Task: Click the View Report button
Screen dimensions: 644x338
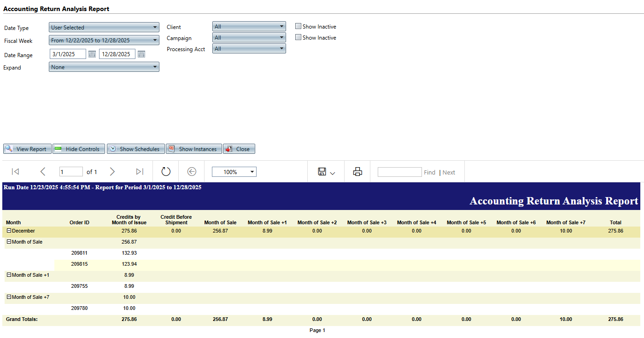Action: (x=27, y=149)
